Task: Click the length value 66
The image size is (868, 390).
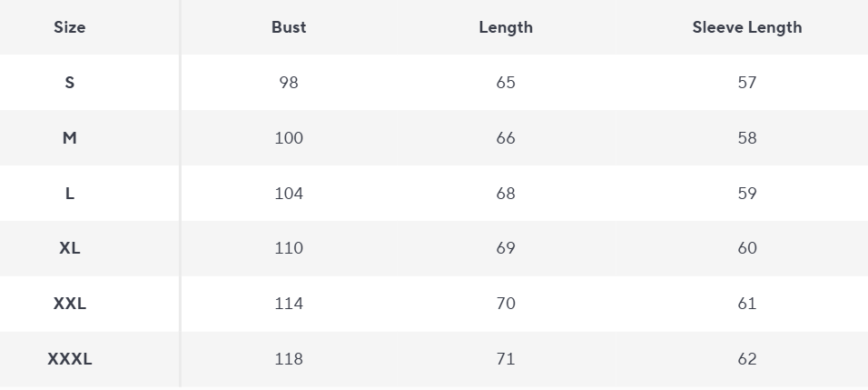Action: (x=506, y=138)
